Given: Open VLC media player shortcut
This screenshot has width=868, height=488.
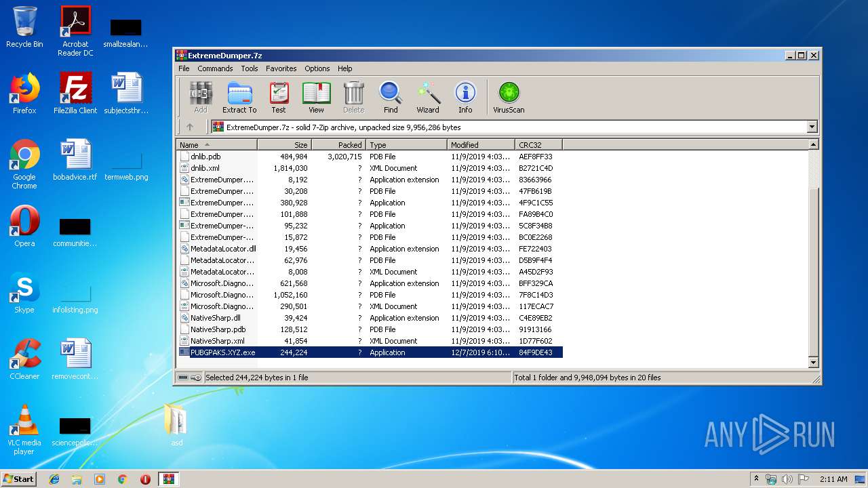Looking at the screenshot, I should pos(24,430).
